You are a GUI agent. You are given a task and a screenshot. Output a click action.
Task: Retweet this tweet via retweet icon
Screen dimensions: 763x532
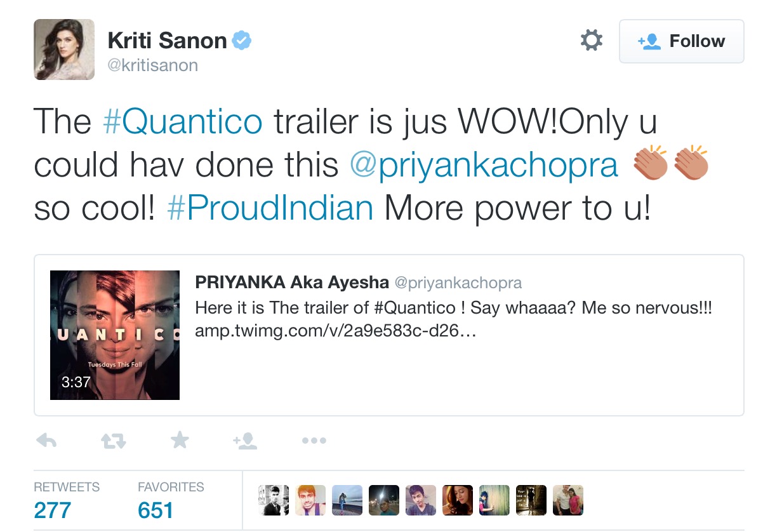click(x=114, y=441)
